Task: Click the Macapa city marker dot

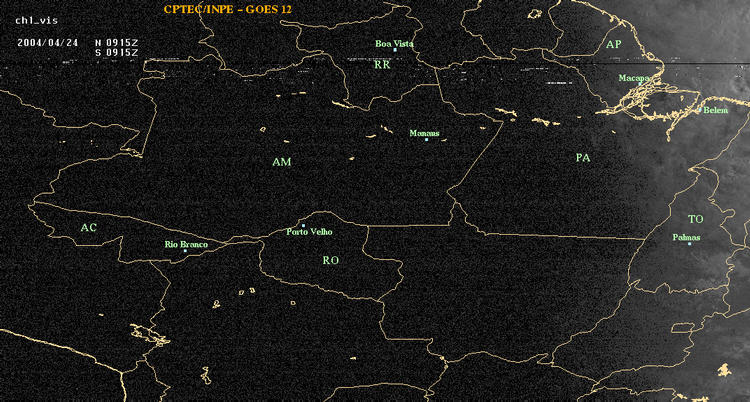Action: 640,83
